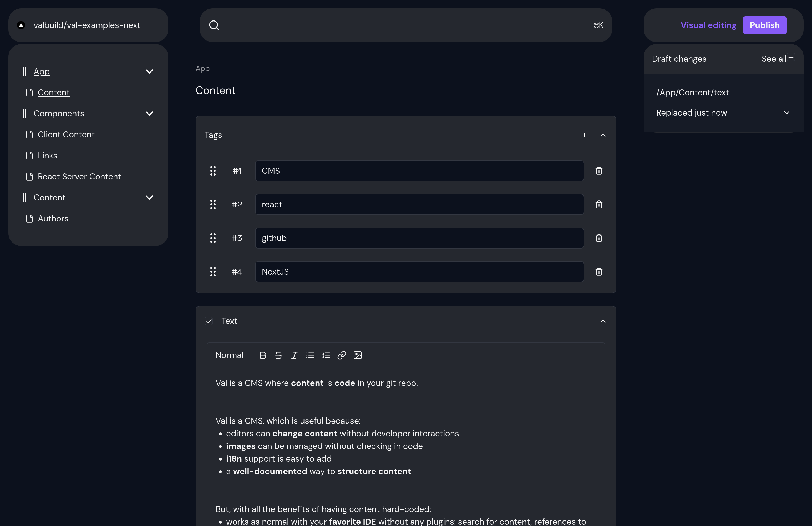812x526 pixels.
Task: Apply strikethrough formatting
Action: (278, 355)
